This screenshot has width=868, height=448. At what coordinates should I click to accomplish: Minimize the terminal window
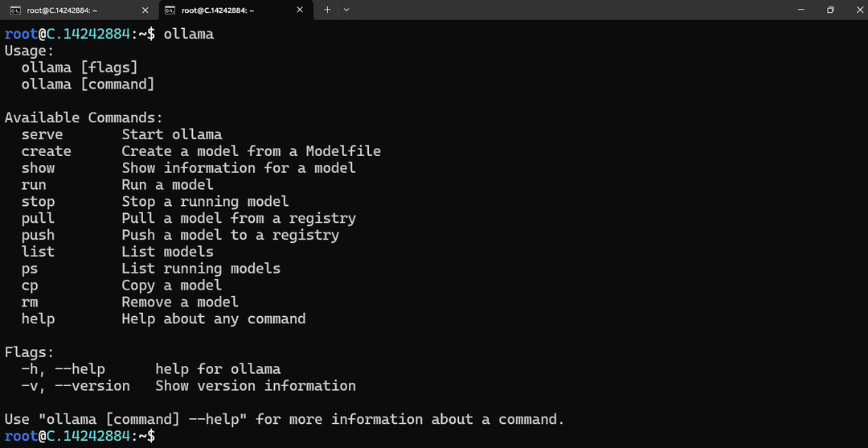point(800,10)
